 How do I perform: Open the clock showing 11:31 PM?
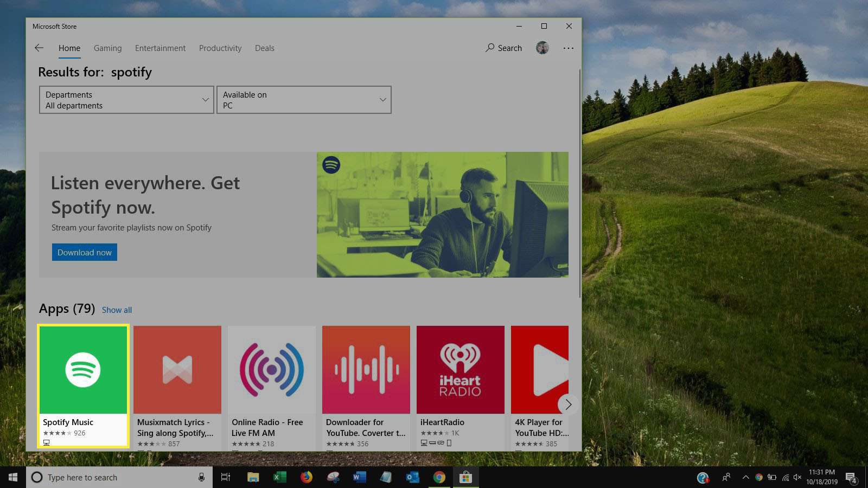(822, 477)
